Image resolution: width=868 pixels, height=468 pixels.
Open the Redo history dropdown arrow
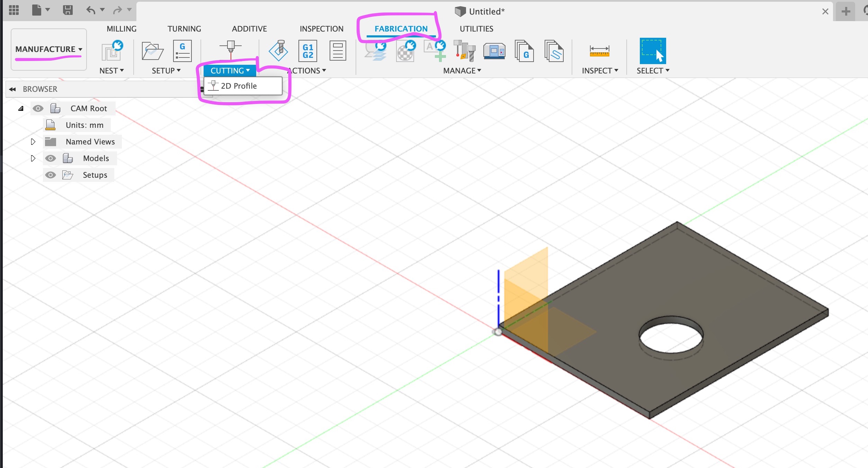[129, 10]
